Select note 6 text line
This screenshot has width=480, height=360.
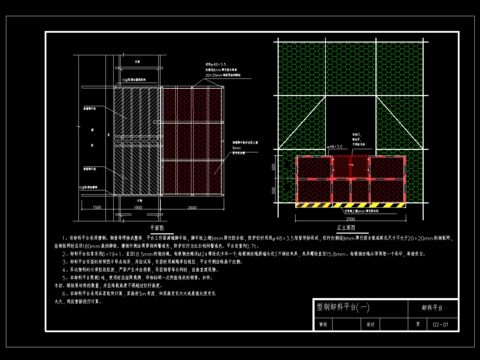(139, 294)
